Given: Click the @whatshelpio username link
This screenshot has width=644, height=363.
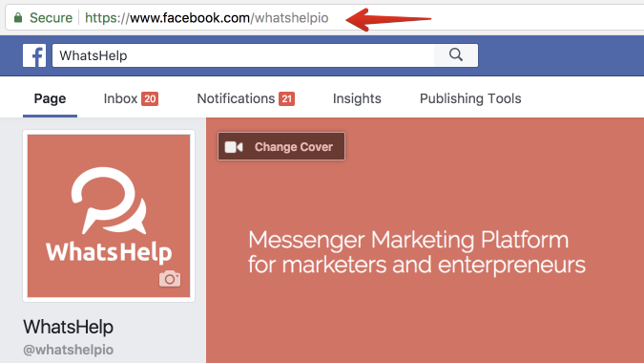Looking at the screenshot, I should click(68, 350).
